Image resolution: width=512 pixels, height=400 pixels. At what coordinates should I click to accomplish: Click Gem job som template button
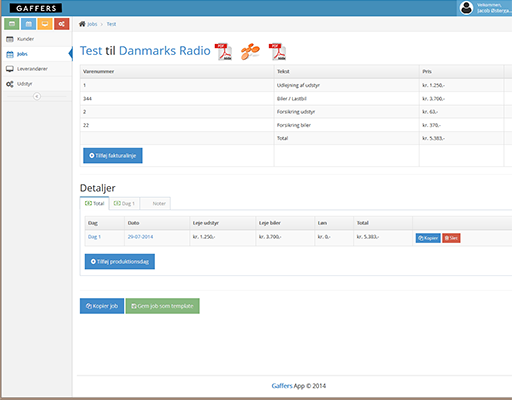click(x=163, y=306)
